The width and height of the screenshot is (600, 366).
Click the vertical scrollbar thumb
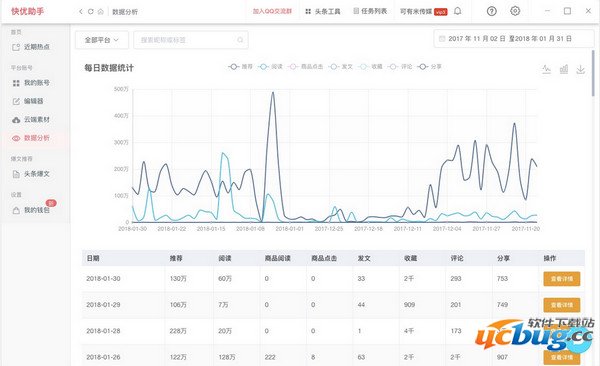[x=593, y=73]
